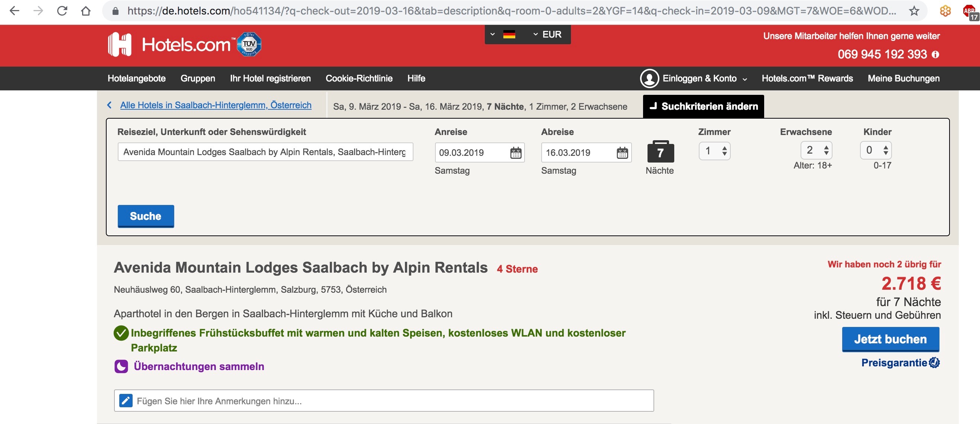The width and height of the screenshot is (980, 424).
Task: Open Hilfe menu item
Action: pos(416,78)
